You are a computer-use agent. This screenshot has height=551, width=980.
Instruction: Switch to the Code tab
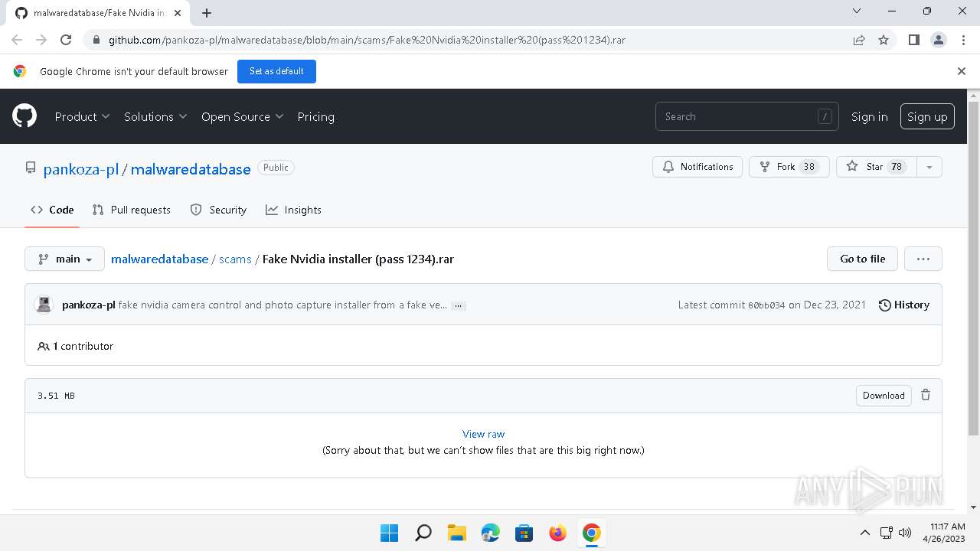[52, 210]
